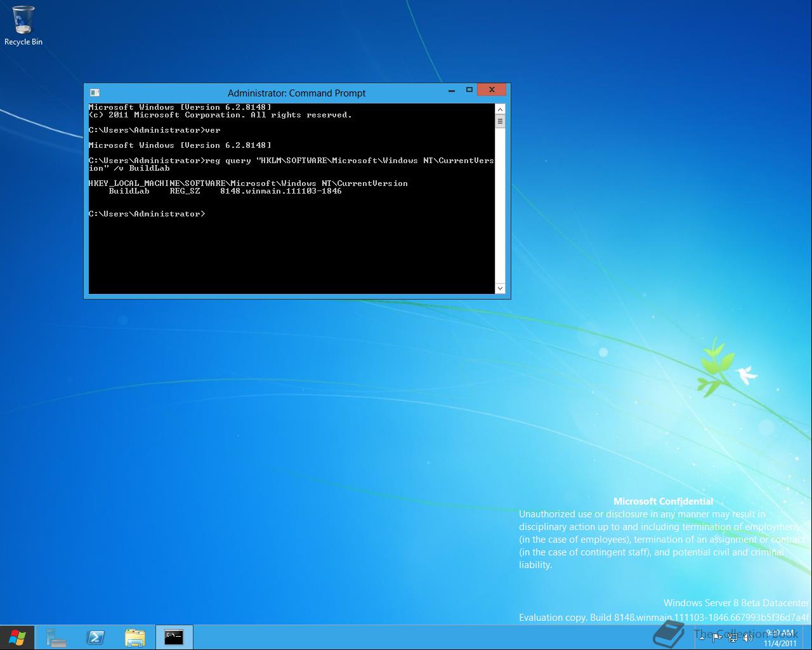Click the Command Prompt scrollbar thumb

coord(500,121)
